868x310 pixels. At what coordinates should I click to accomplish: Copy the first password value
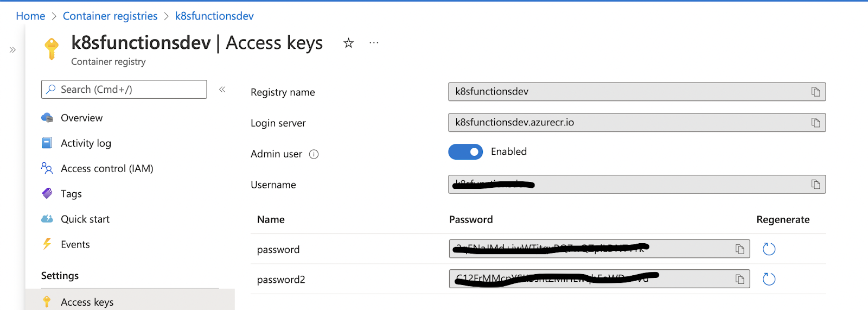coord(739,249)
